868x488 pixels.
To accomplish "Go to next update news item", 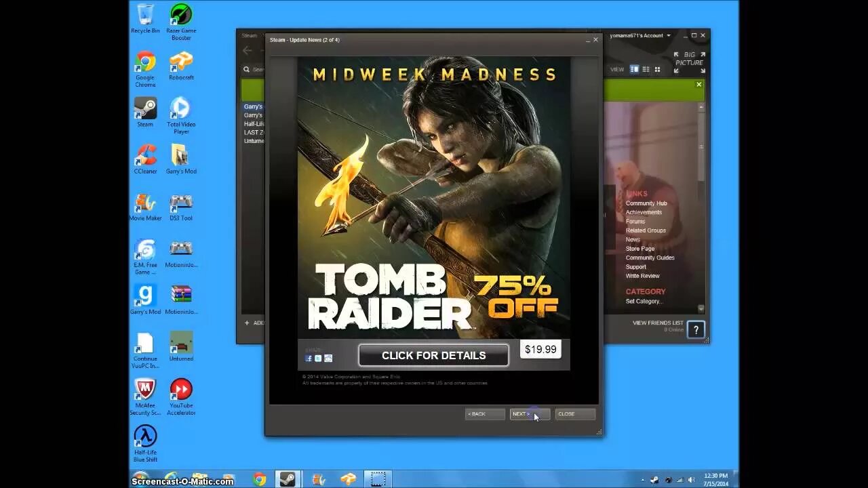I will pos(529,413).
